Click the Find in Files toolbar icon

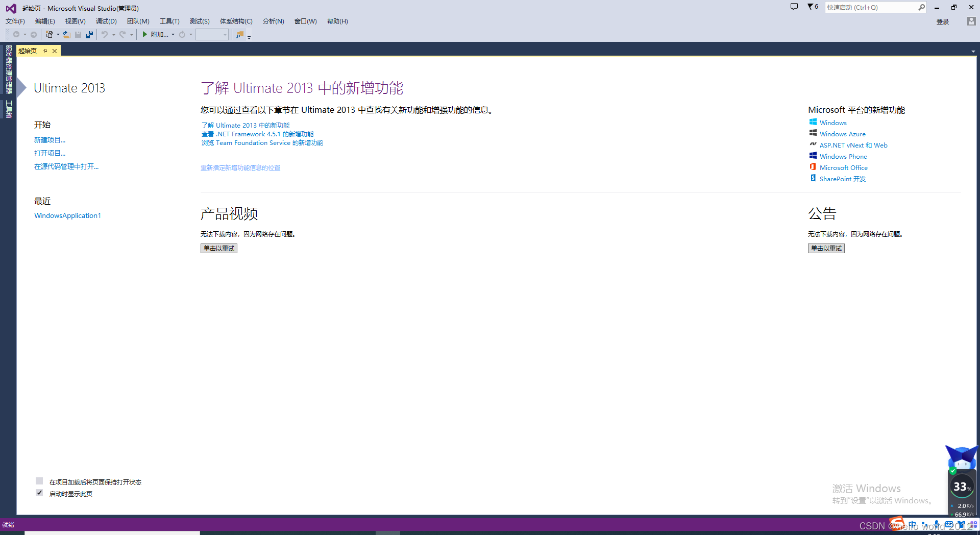pos(240,35)
